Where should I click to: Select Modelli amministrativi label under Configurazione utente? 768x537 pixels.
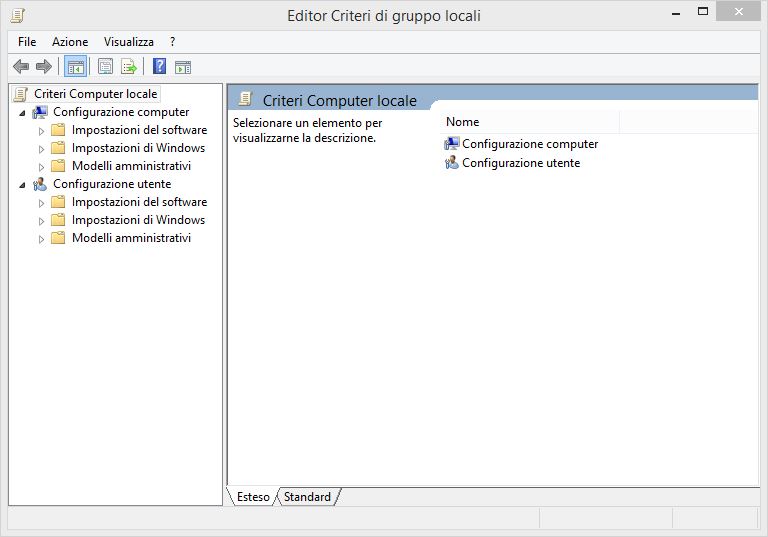pyautogui.click(x=131, y=238)
